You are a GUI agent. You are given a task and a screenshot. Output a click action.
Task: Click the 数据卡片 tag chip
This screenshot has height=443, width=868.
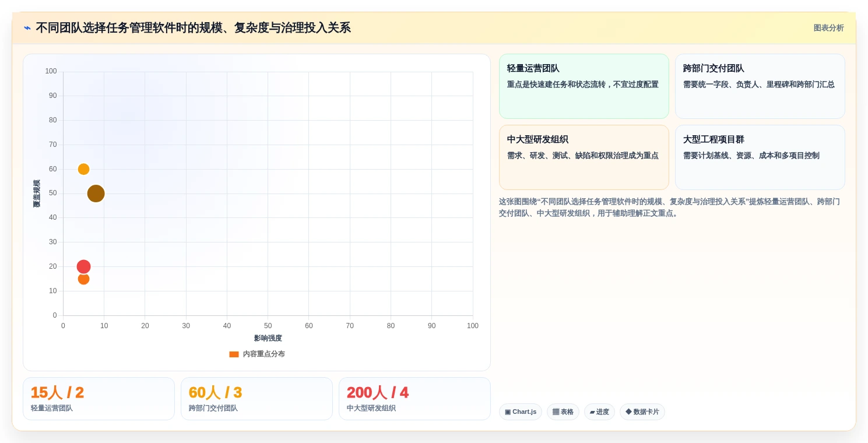tap(642, 412)
